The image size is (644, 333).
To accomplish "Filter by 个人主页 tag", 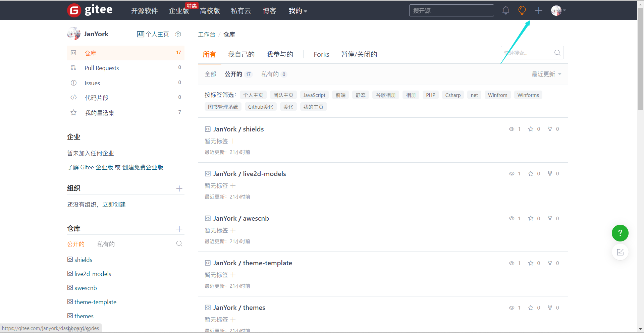I will pyautogui.click(x=253, y=95).
